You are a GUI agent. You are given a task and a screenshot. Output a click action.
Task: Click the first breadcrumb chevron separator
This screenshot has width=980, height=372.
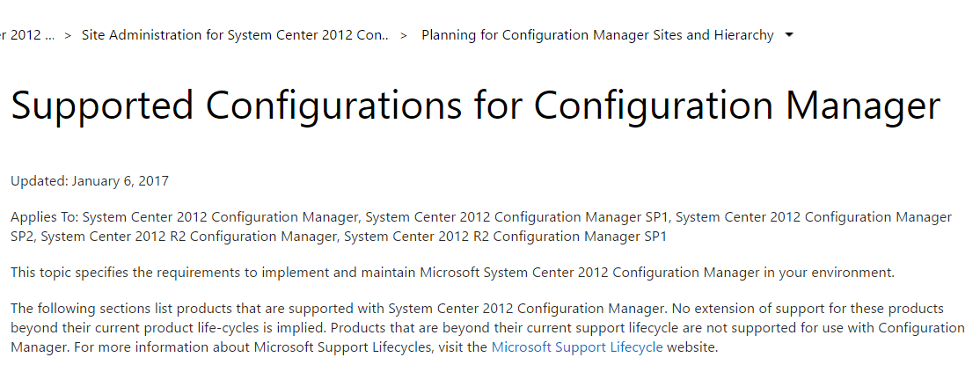[x=68, y=35]
